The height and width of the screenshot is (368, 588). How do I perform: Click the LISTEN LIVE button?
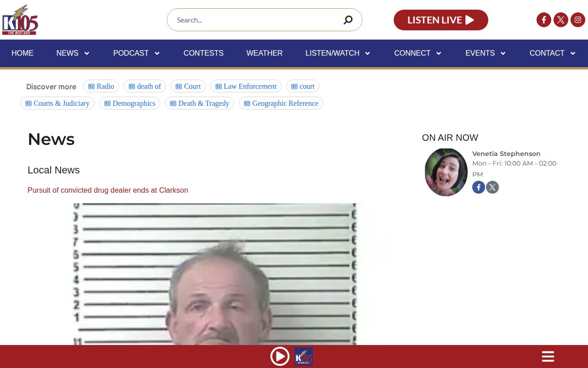[x=441, y=20]
